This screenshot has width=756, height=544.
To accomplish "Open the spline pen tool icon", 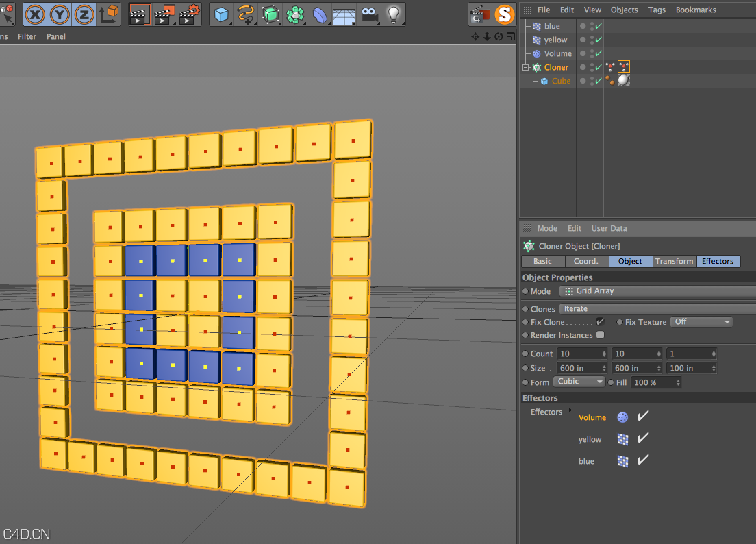I will [x=246, y=14].
